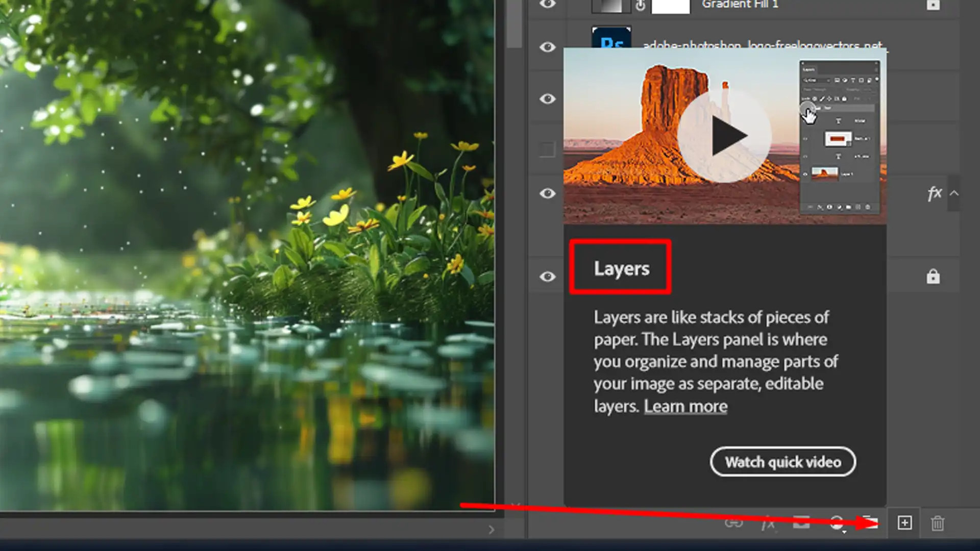Click the link layers chain icon
980x551 pixels.
pos(733,523)
